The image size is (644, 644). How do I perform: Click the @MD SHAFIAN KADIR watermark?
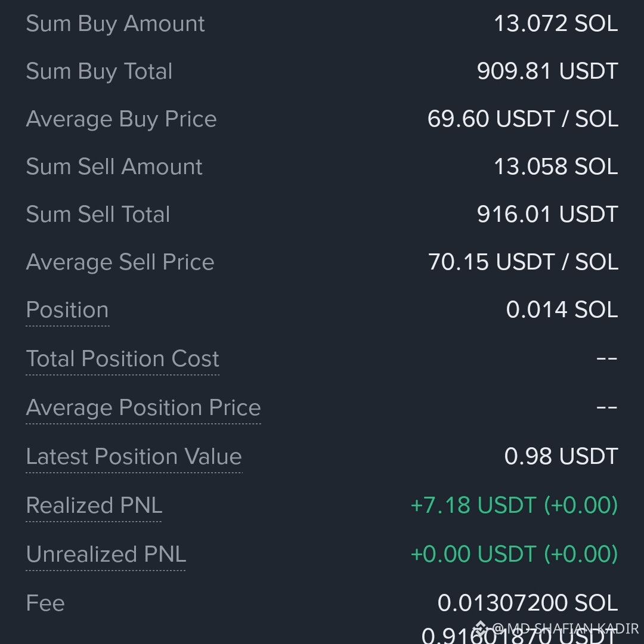click(565, 628)
